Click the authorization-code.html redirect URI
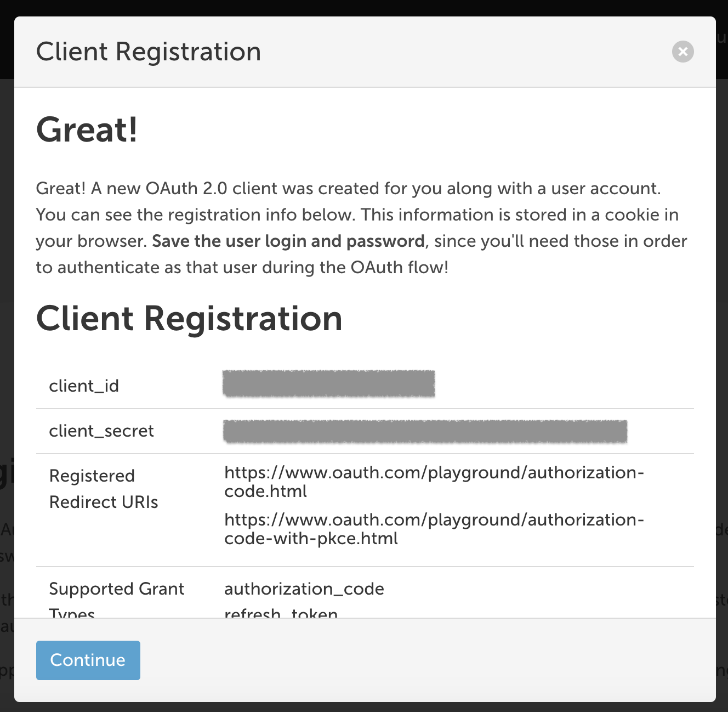 434,481
